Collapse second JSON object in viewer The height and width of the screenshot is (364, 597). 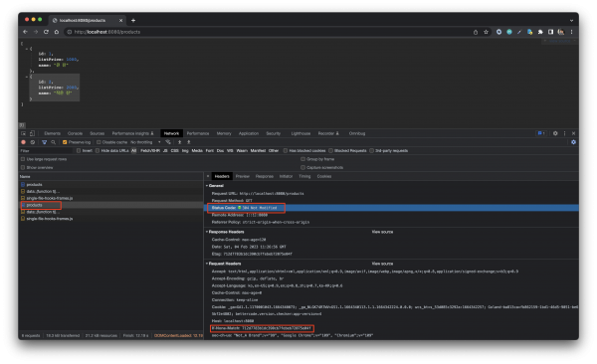coord(27,77)
